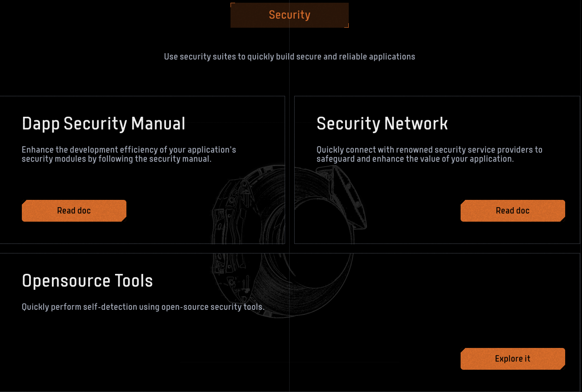The image size is (582, 392).
Task: Click the orange bottom-right corner bracket of Security tab
Action: [347, 26]
